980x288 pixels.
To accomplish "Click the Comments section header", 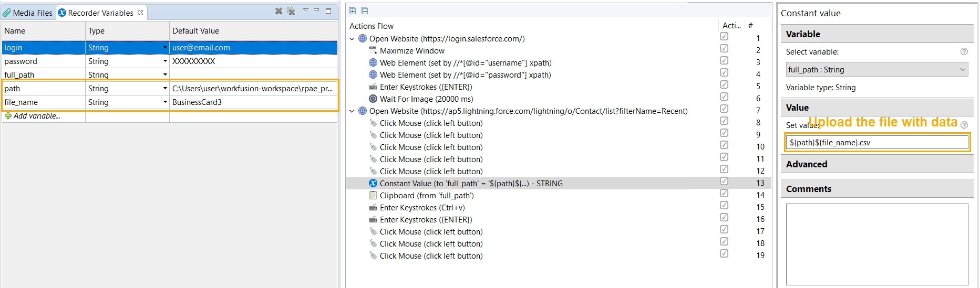I will click(877, 189).
